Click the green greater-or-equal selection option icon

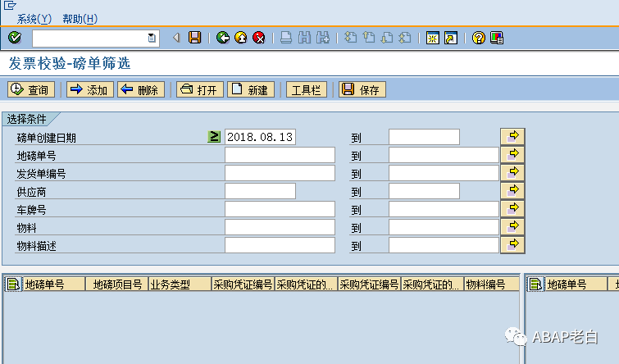pos(214,137)
